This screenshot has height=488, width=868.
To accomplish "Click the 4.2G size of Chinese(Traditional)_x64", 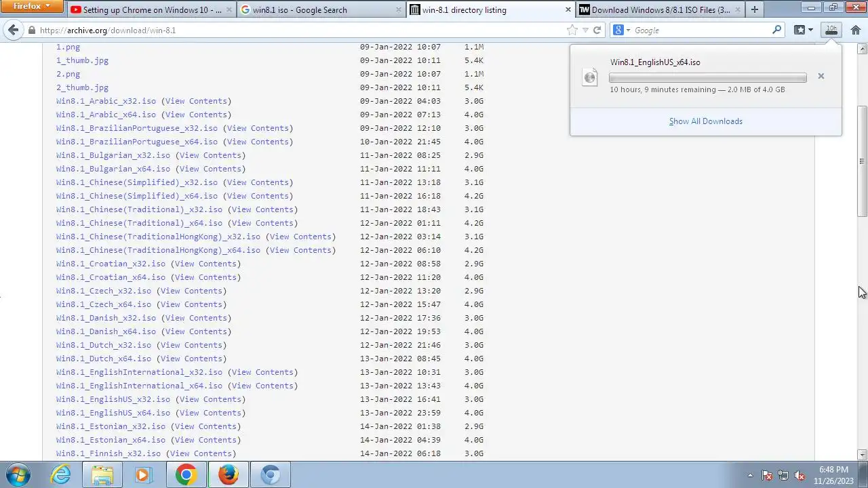I will pyautogui.click(x=474, y=223).
